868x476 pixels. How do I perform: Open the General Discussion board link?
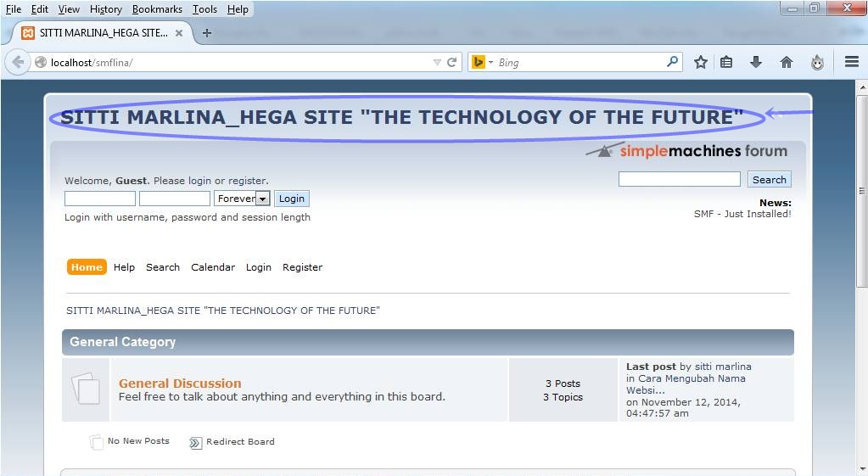click(180, 384)
